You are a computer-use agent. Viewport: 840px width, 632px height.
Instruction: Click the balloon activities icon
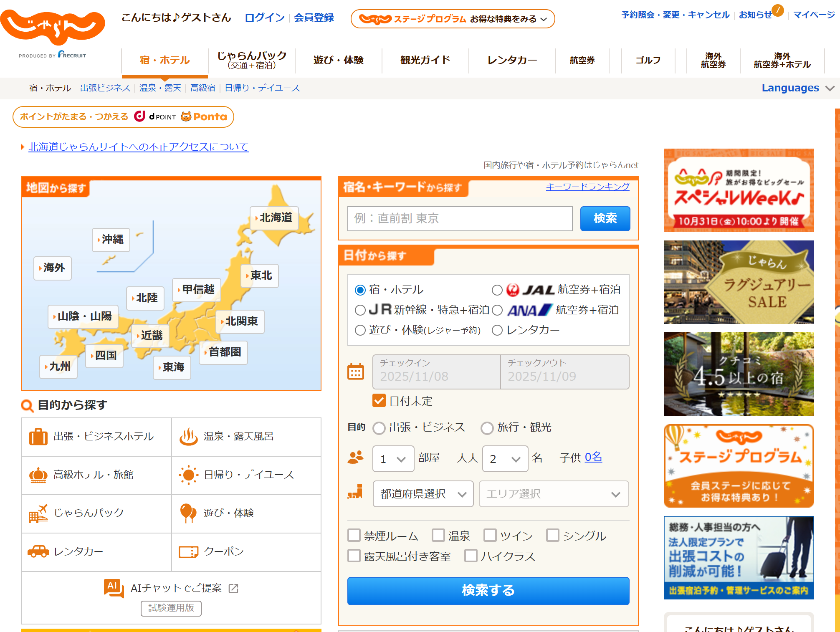[188, 513]
